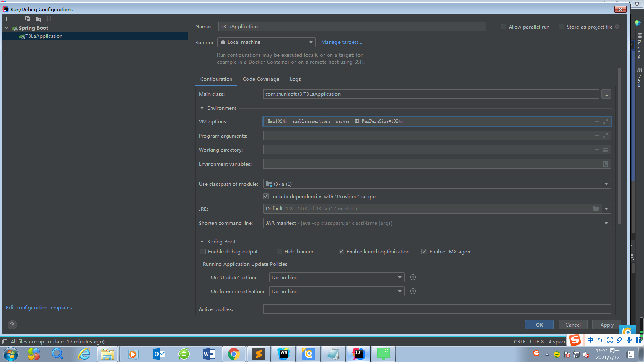
Task: Click Apply button
Action: tap(607, 325)
